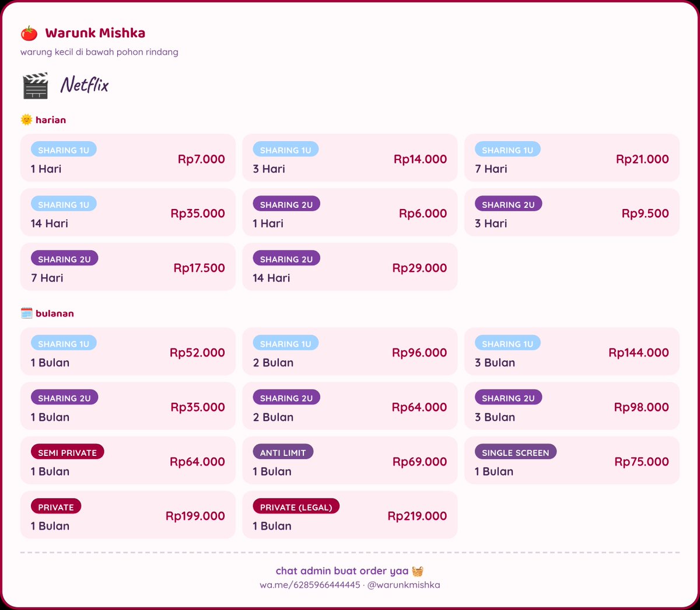Click "1 Bulan" under the ANTI LIMIT badge
Image resolution: width=700 pixels, height=610 pixels.
click(x=272, y=472)
